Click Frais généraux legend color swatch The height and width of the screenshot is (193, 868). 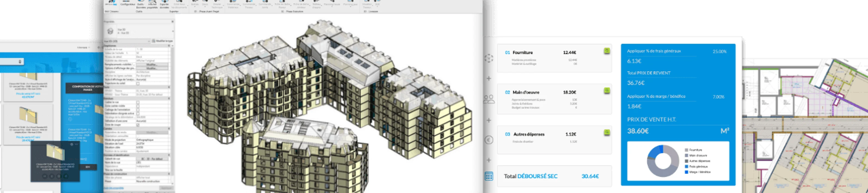687,167
